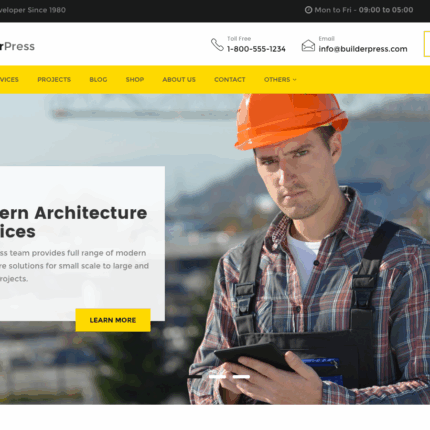The image size is (430, 430).
Task: Open the PROJECTS menu item
Action: click(54, 80)
